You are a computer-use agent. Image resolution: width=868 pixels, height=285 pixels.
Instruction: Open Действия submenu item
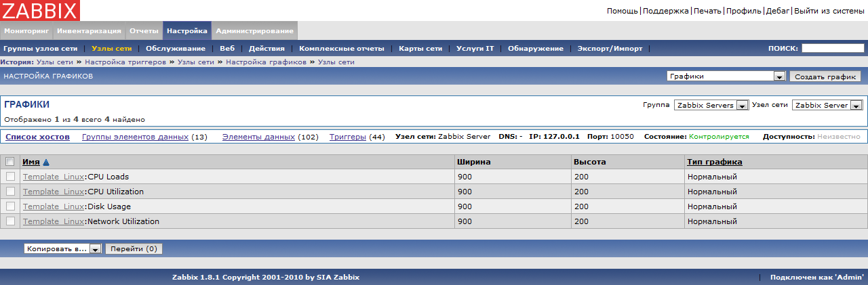(x=267, y=49)
